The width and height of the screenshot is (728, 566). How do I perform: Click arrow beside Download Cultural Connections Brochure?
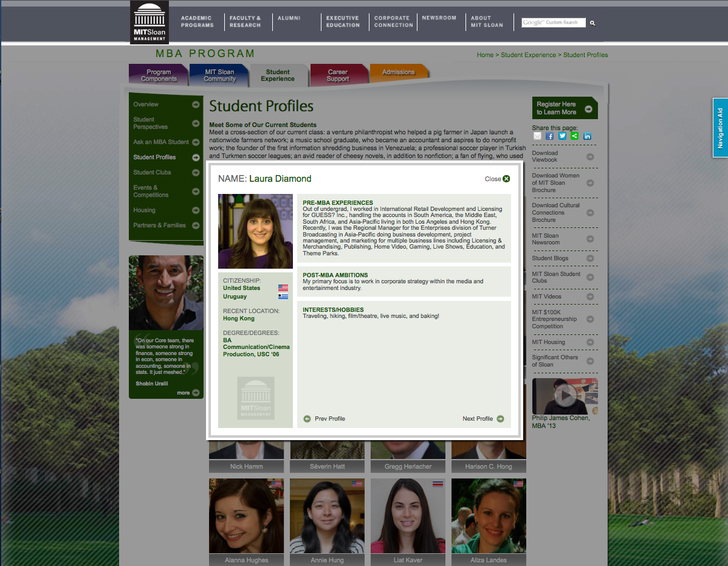pos(590,213)
